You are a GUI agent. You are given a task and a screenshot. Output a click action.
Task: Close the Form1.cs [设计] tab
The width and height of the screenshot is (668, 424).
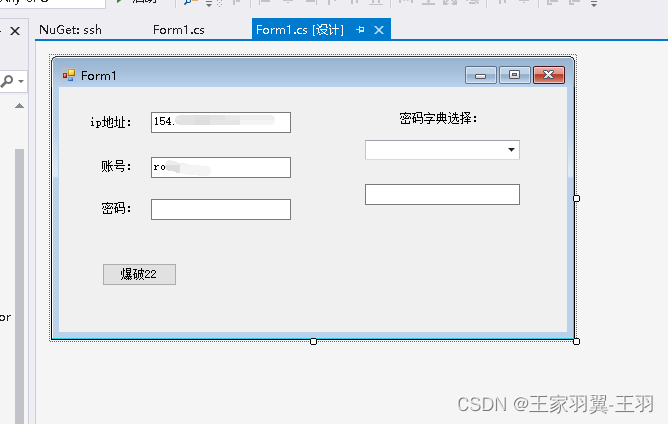click(379, 30)
